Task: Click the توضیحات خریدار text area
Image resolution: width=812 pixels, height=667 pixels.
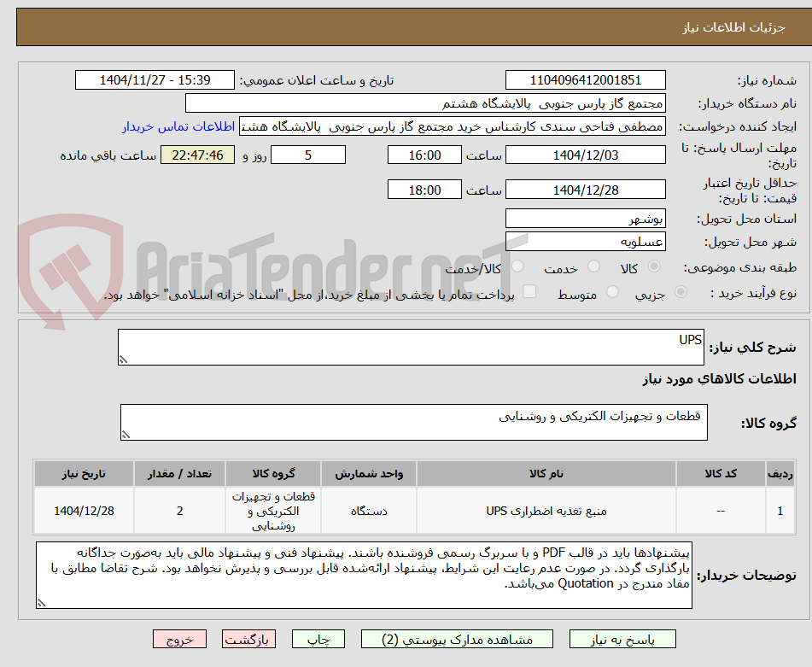Action: pyautogui.click(x=364, y=575)
